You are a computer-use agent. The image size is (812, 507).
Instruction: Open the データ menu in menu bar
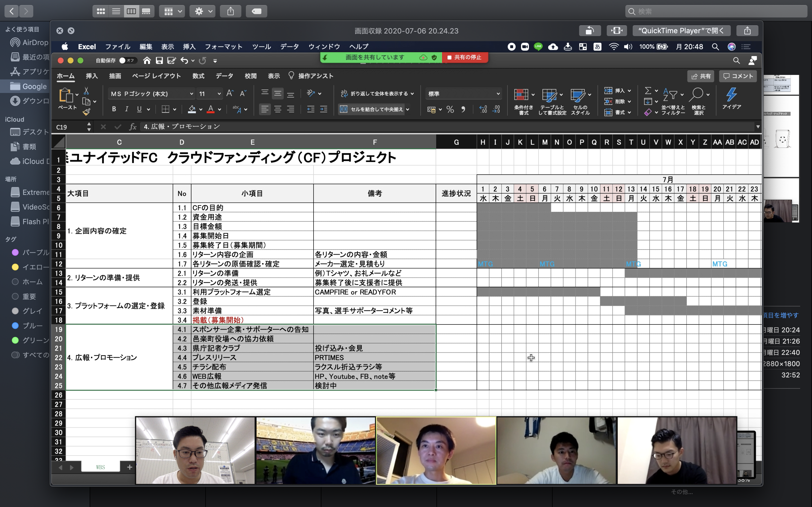[289, 46]
